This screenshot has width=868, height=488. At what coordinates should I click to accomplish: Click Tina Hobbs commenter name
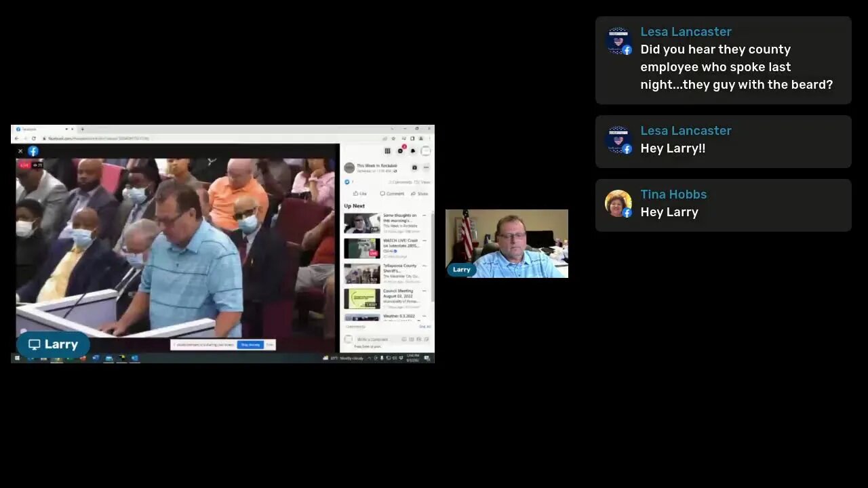pos(673,195)
